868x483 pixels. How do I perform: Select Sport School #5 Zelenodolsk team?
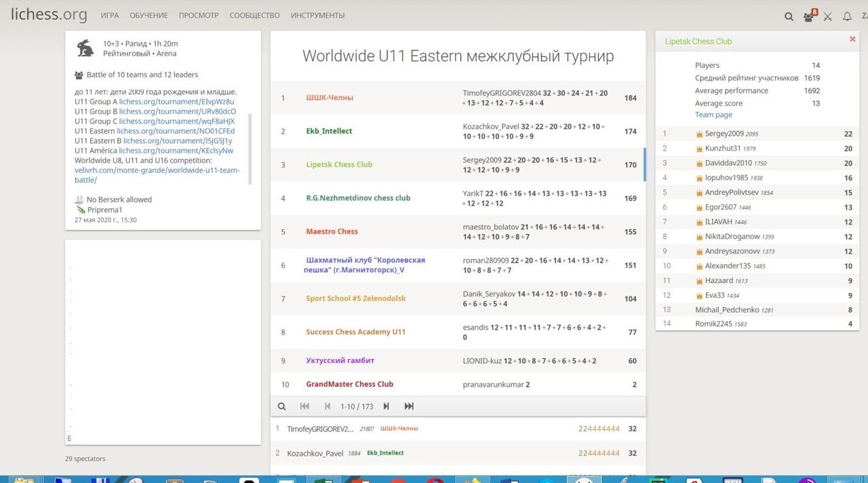click(x=356, y=298)
